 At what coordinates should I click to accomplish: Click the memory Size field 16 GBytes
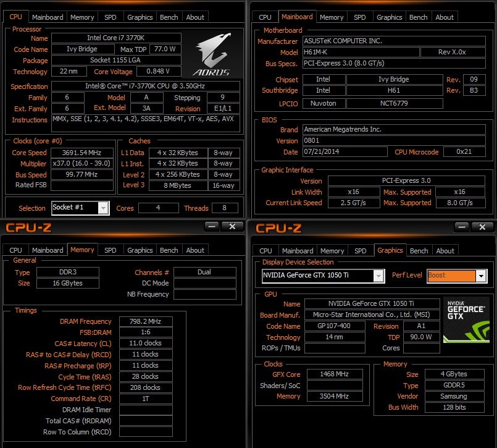tap(68, 284)
